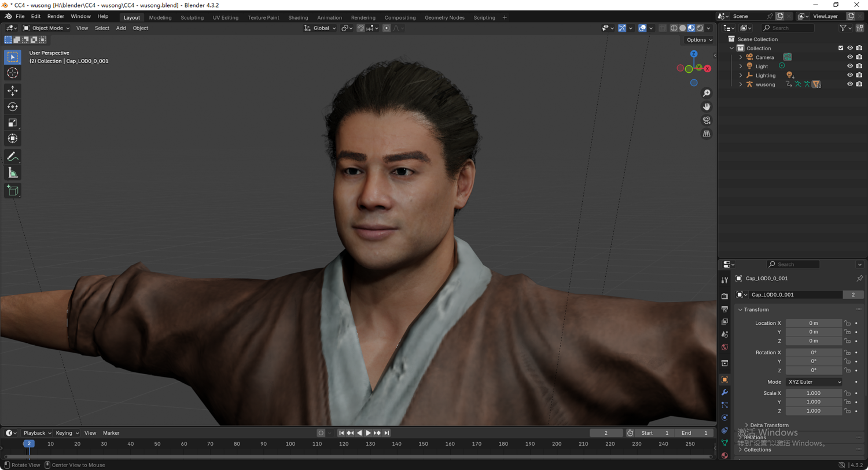
Task: Disable wusong in renders via camera icon
Action: (859, 84)
